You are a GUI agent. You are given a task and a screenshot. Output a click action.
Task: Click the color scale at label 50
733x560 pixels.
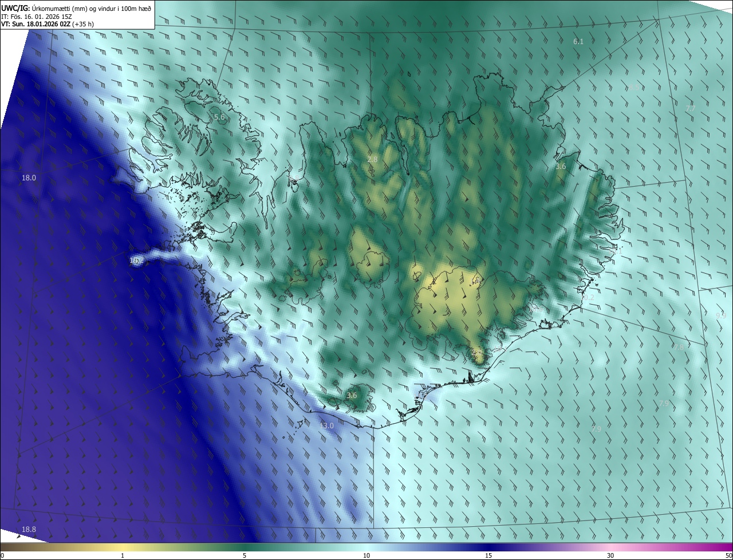(728, 556)
